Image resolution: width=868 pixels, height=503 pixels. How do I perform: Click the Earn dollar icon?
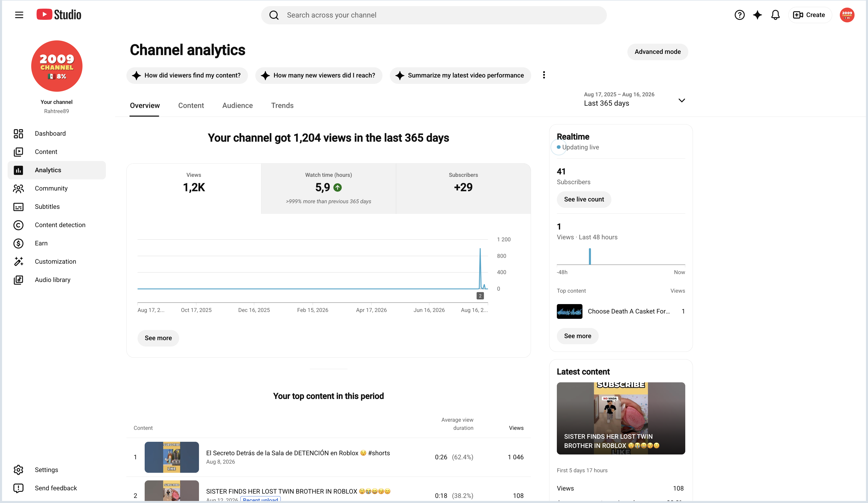coord(18,243)
